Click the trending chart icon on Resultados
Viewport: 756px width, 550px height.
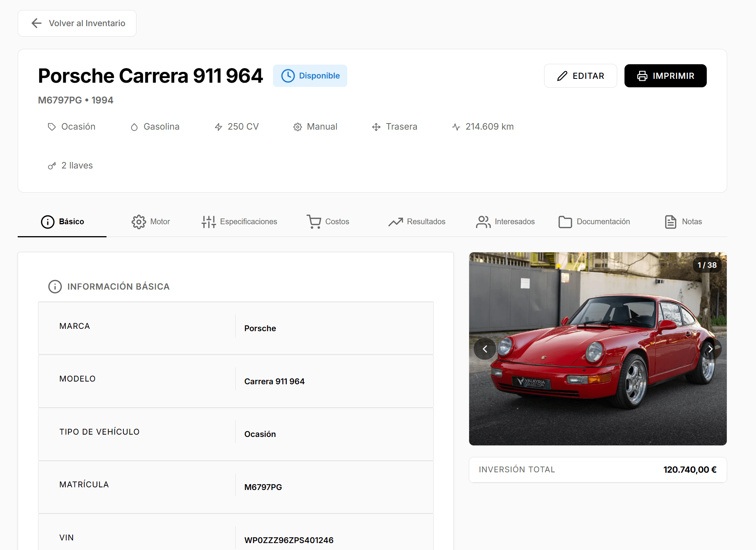coord(396,222)
